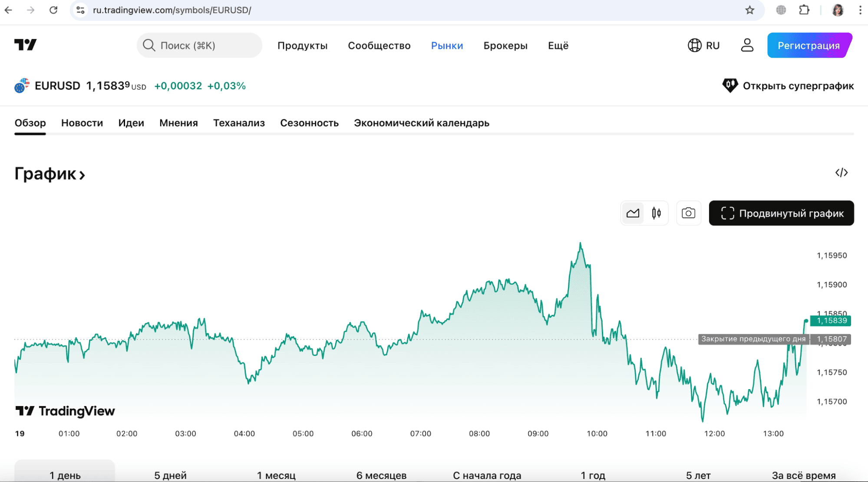The height and width of the screenshot is (482, 868).
Task: Switch to the Сезонность tab
Action: (309, 123)
